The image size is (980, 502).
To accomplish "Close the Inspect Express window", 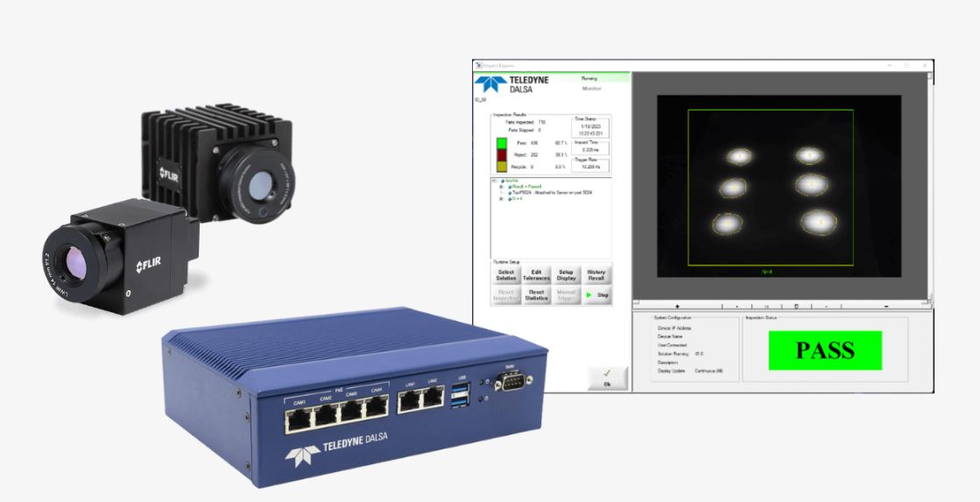I will click(x=924, y=65).
